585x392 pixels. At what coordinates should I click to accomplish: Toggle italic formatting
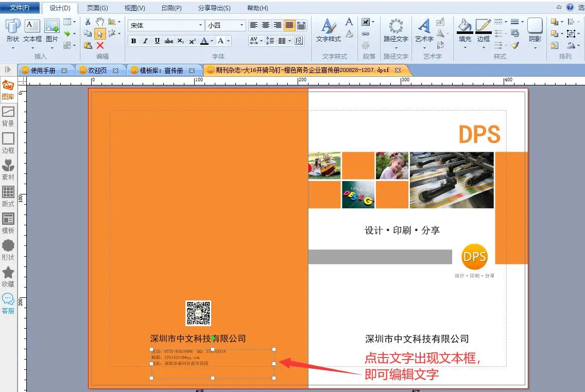146,41
